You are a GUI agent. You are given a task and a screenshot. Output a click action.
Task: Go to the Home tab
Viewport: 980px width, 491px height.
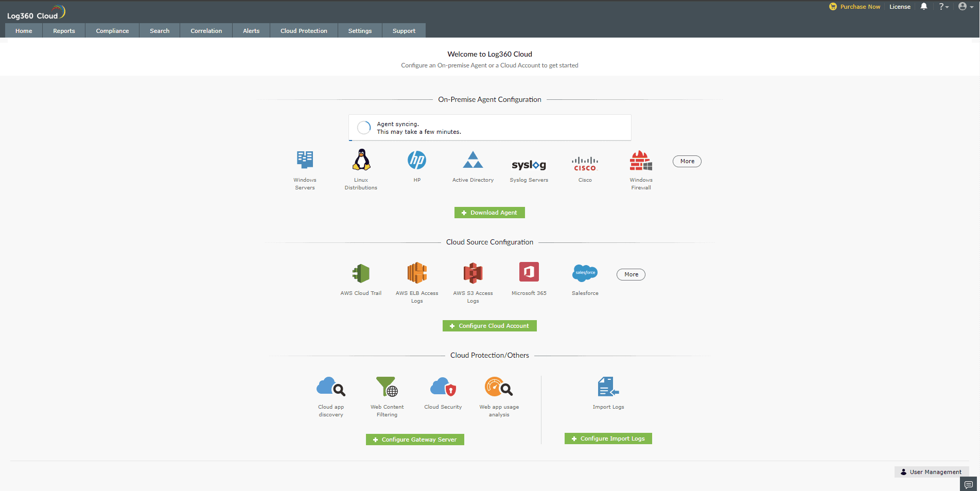pos(24,31)
